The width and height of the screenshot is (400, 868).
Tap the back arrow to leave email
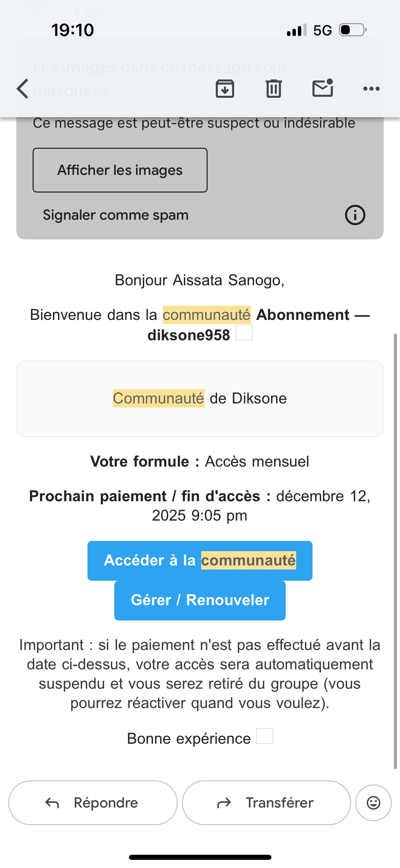click(23, 89)
